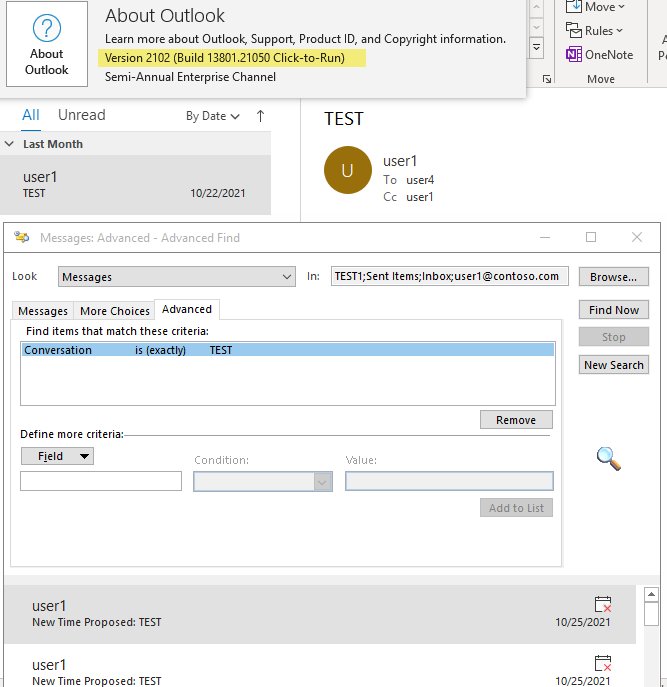Open the Move dropdown in ribbon
The height and width of the screenshot is (687, 667).
[x=604, y=7]
